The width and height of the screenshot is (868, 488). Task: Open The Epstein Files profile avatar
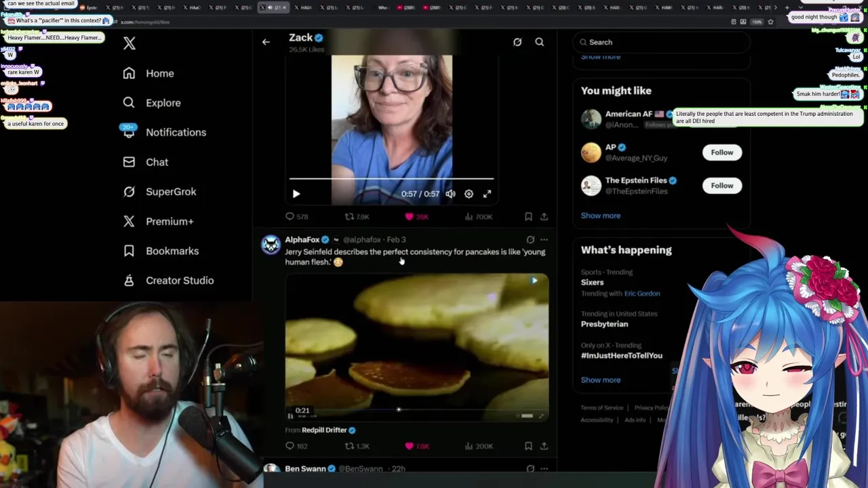coord(591,186)
